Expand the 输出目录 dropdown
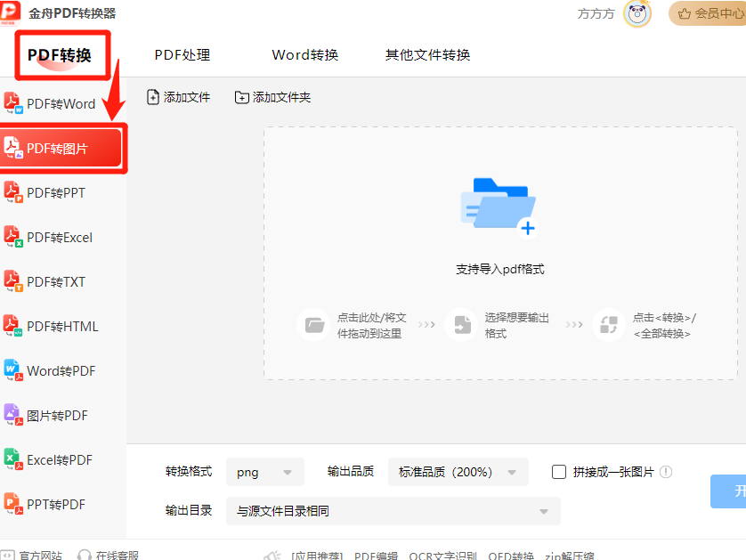The image size is (746, 560). point(393,511)
